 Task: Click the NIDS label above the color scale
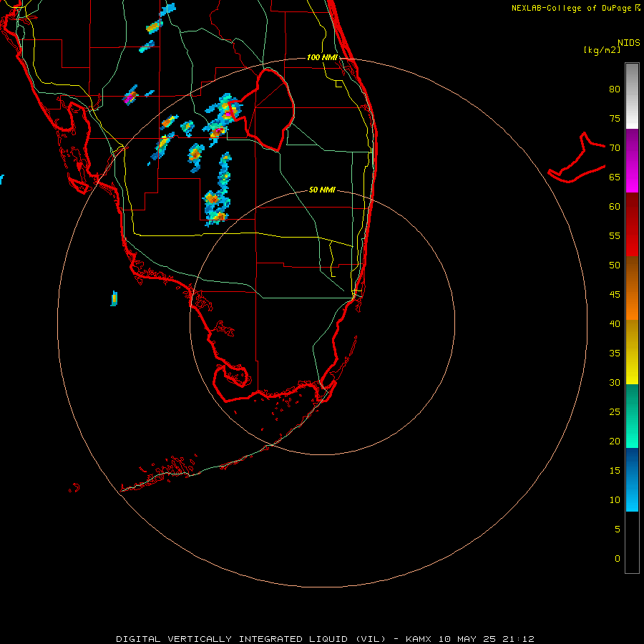[x=629, y=43]
